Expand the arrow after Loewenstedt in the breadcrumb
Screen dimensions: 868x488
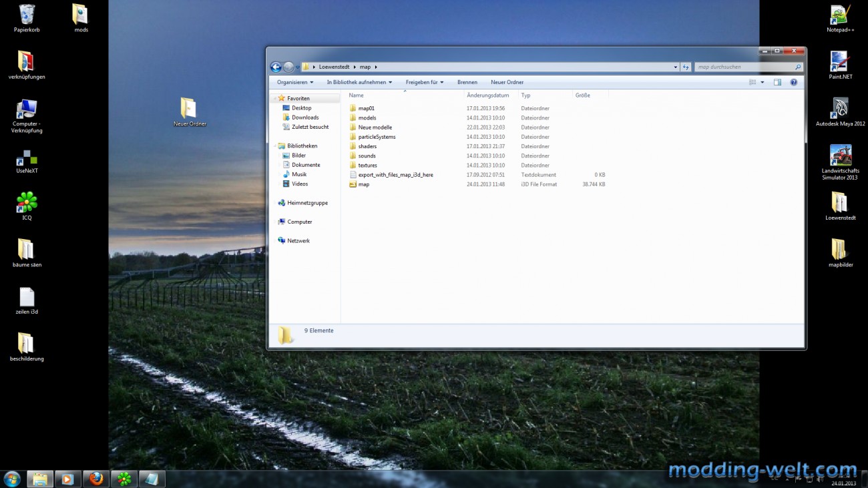[x=355, y=67]
